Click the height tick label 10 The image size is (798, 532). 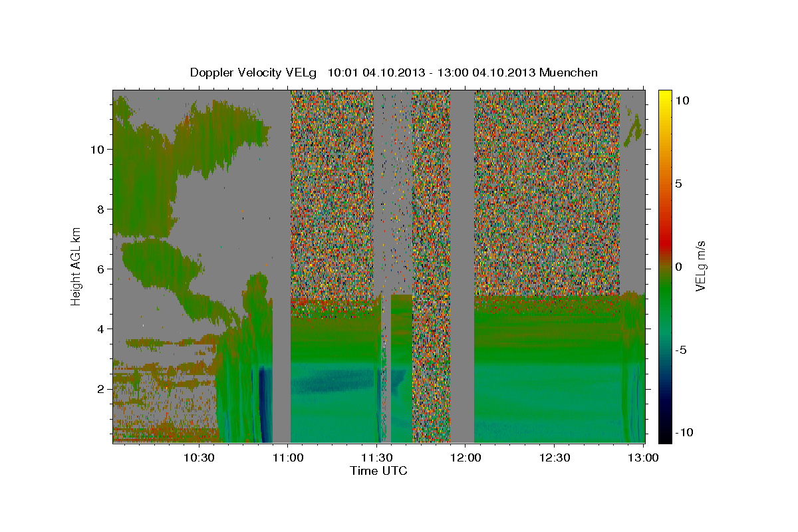tap(98, 150)
